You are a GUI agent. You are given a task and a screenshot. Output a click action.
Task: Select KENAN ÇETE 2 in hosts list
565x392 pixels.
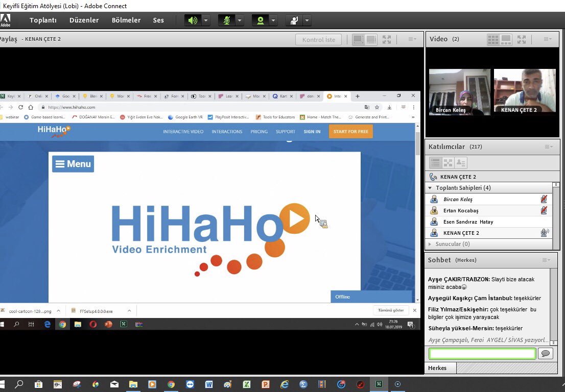[x=488, y=233]
